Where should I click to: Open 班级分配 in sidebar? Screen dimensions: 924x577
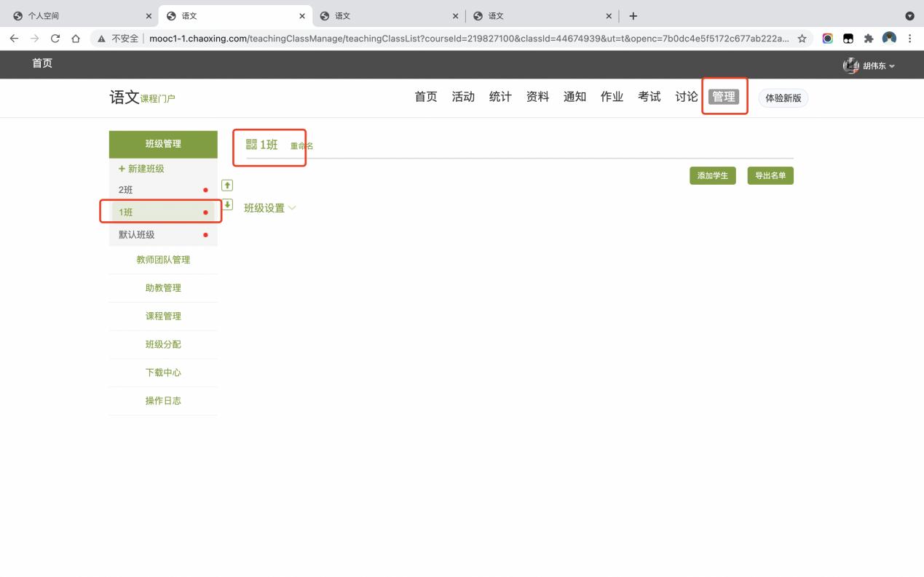tap(163, 344)
